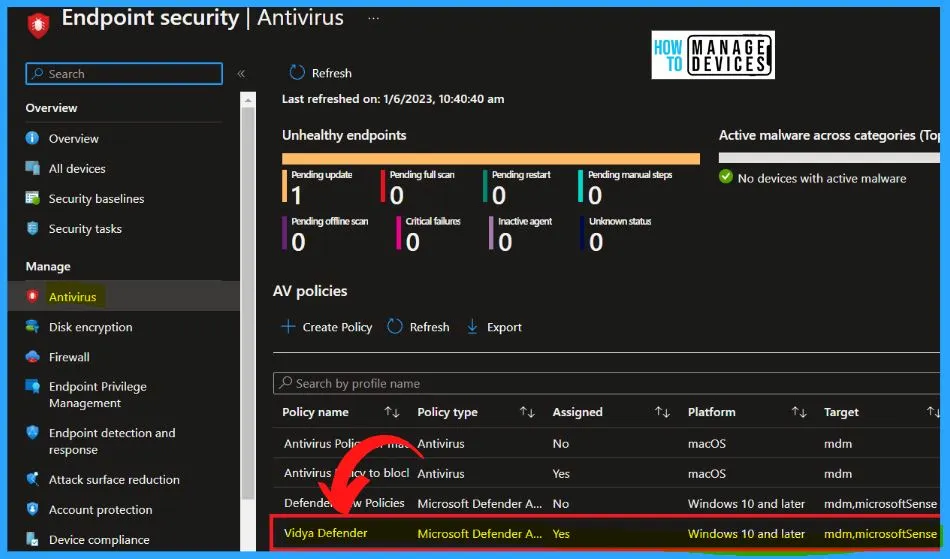Screen dimensions: 950x559
Task: Open Endpoint detection and response
Action: pos(112,442)
